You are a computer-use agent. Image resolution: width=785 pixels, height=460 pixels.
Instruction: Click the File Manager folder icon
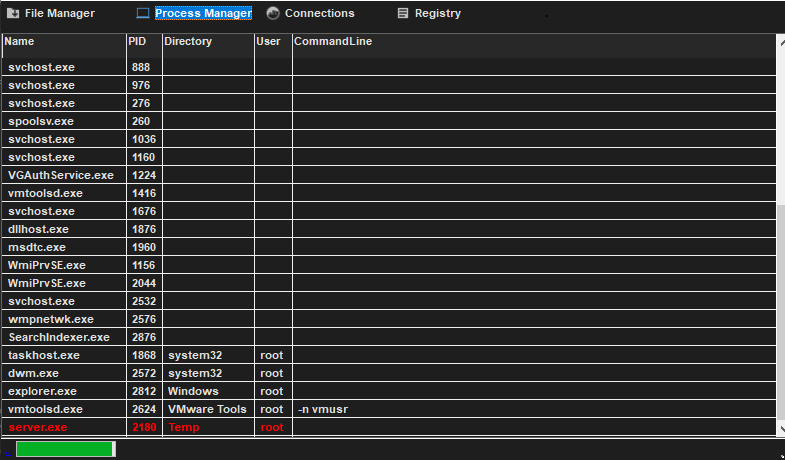point(13,14)
